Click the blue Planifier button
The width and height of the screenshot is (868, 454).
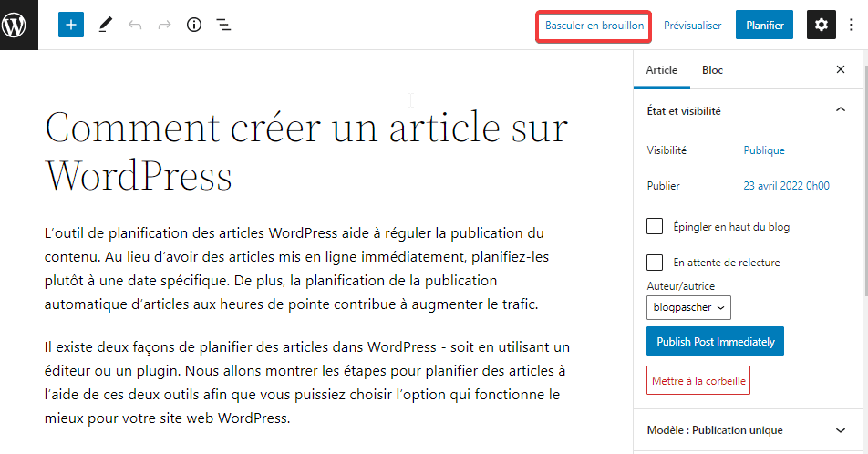click(x=764, y=25)
